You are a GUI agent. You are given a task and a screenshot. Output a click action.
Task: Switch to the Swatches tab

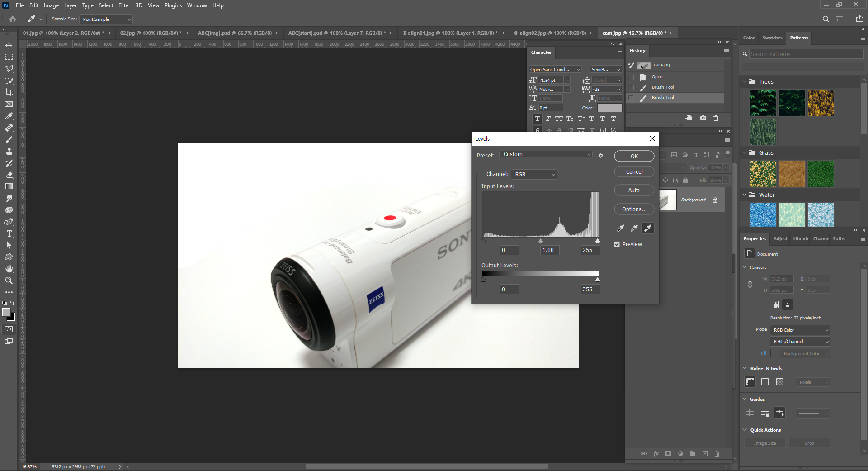click(x=772, y=38)
